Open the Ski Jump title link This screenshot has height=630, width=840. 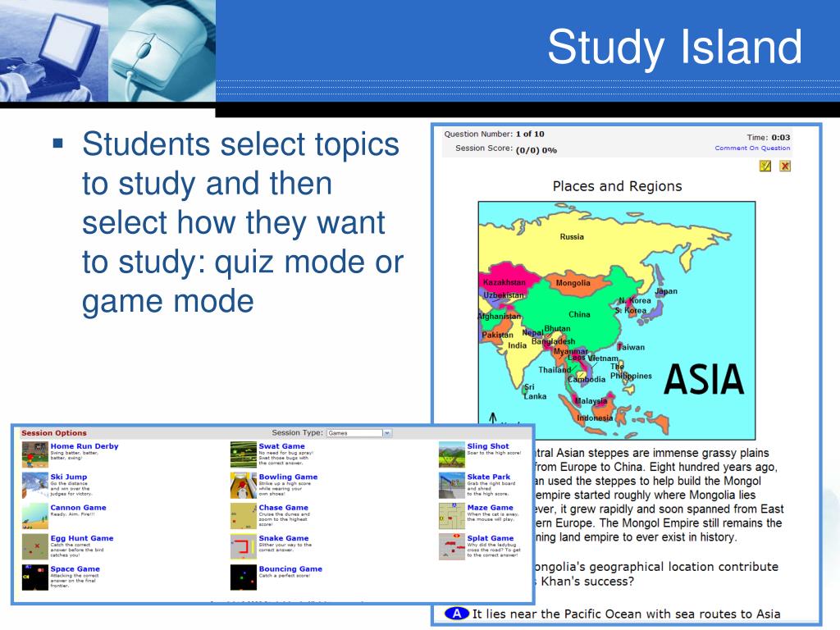(x=69, y=477)
